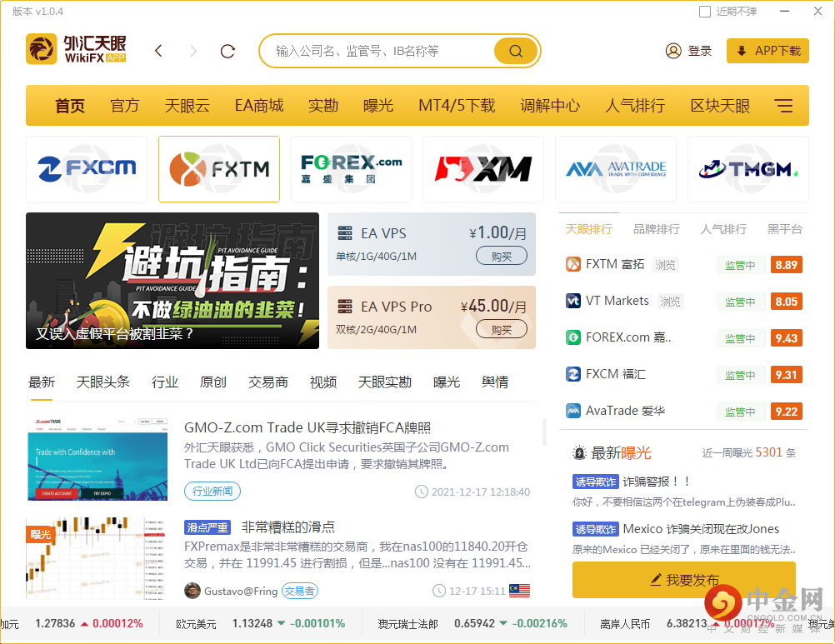835x644 pixels.
Task: Click VT Markets icon in ranking list
Action: (573, 301)
